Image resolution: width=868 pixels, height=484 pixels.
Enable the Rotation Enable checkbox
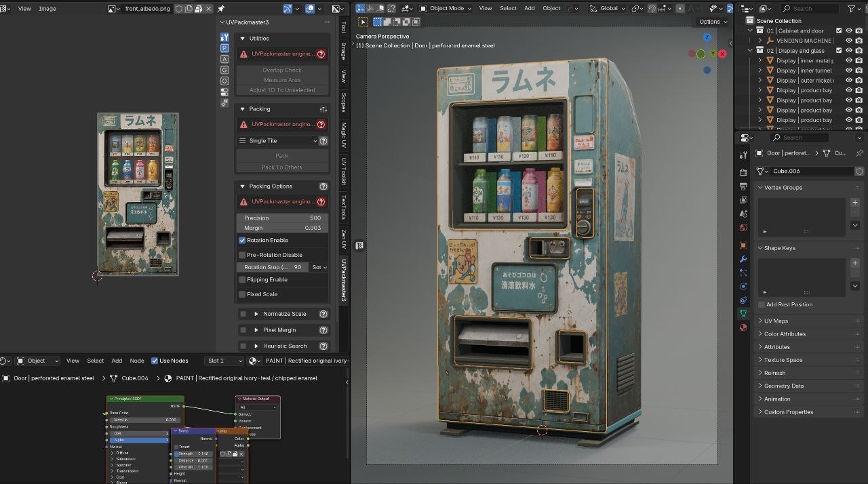(242, 240)
